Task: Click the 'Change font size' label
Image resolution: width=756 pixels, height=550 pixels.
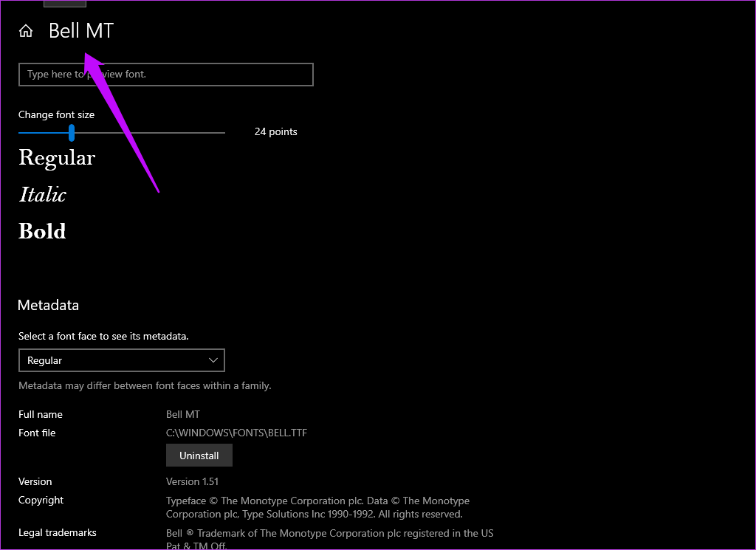Action: coord(56,115)
